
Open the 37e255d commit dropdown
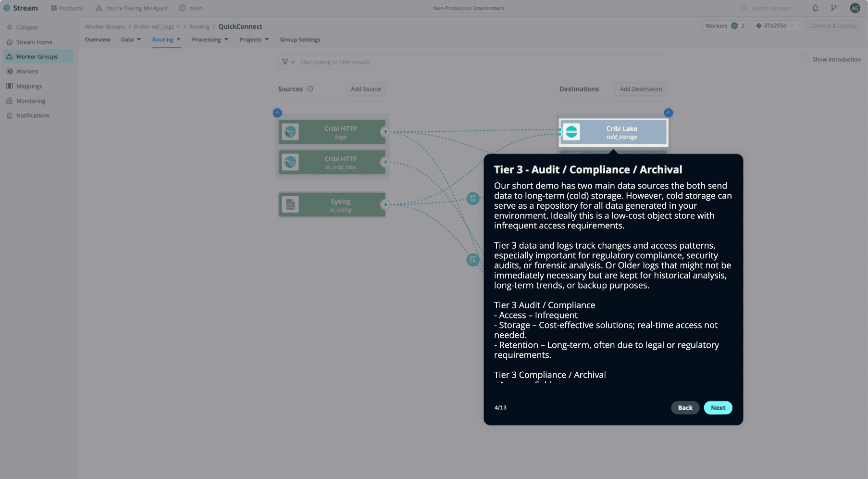[x=775, y=26]
